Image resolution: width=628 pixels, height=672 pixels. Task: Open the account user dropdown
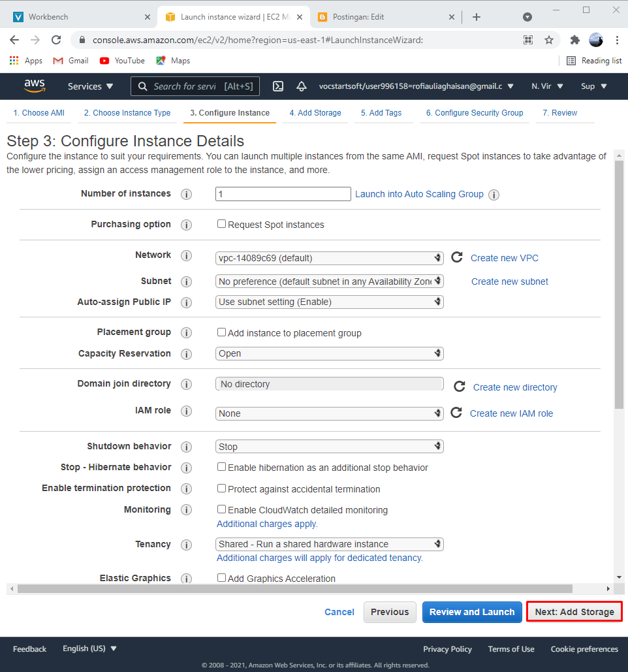[x=416, y=86]
